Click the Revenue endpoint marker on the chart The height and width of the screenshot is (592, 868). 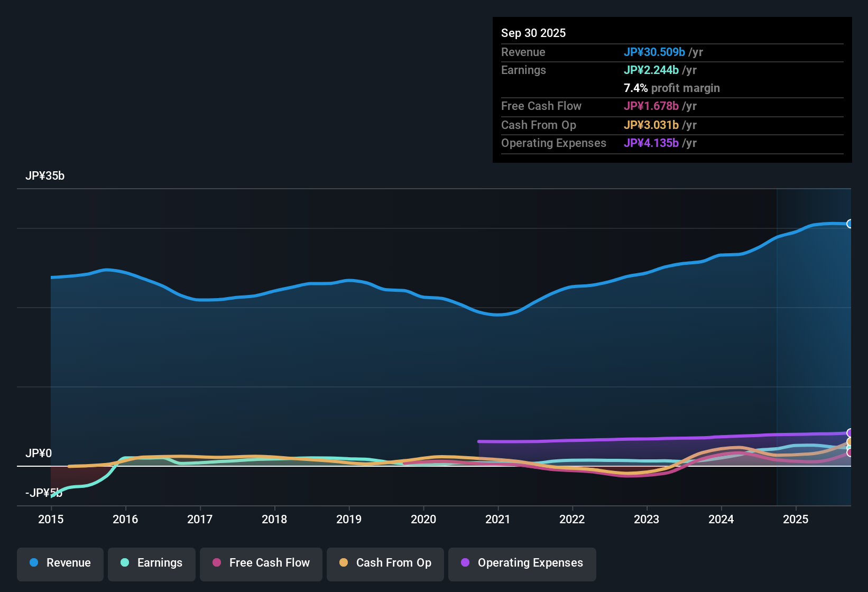click(849, 224)
